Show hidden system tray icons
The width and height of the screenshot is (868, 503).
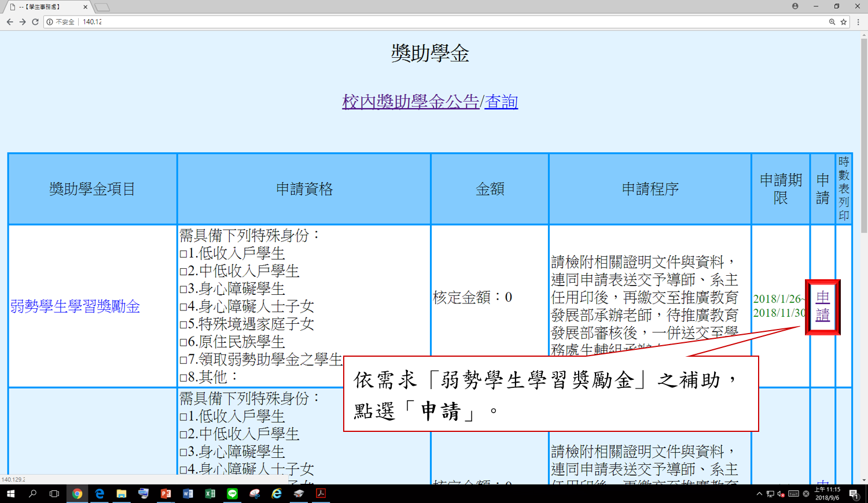(759, 494)
